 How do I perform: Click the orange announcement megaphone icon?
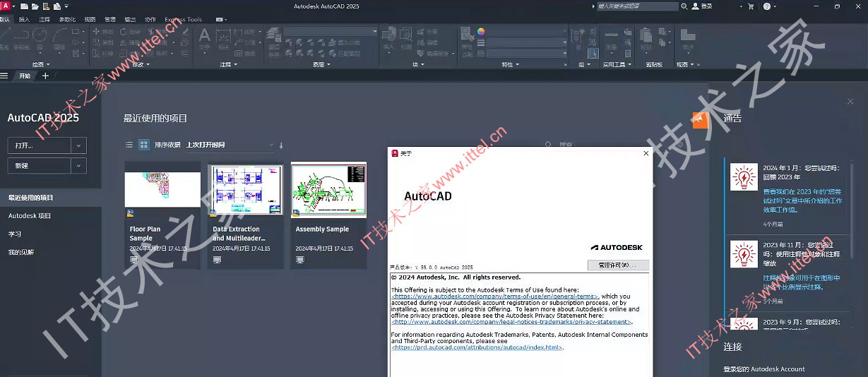(700, 121)
